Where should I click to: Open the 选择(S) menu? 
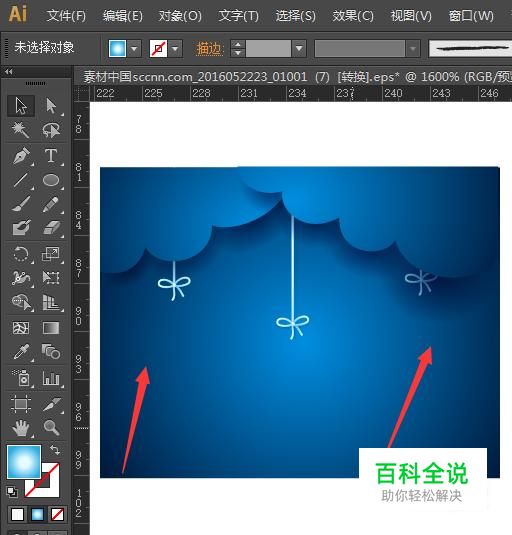(295, 16)
